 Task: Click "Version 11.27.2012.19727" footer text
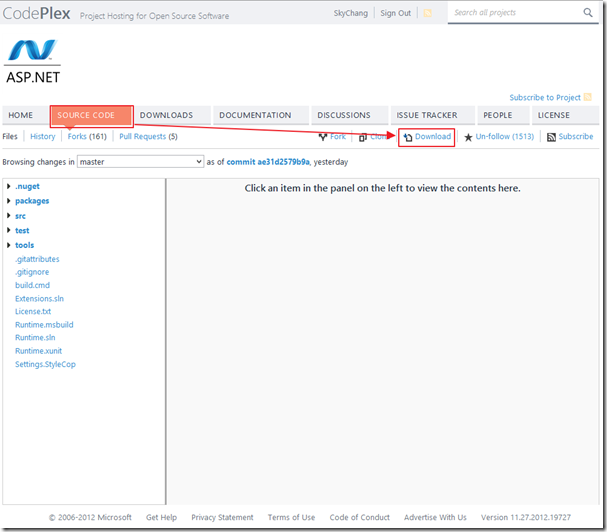click(526, 517)
